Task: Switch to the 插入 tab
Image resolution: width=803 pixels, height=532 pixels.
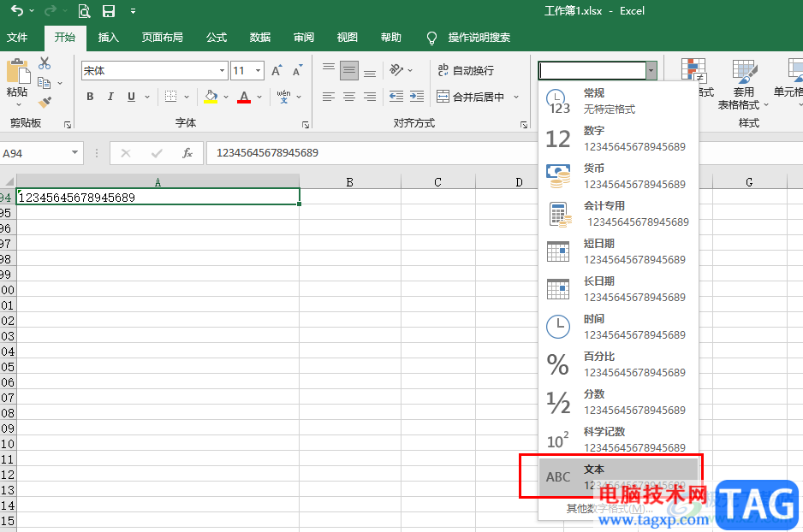Action: tap(108, 38)
